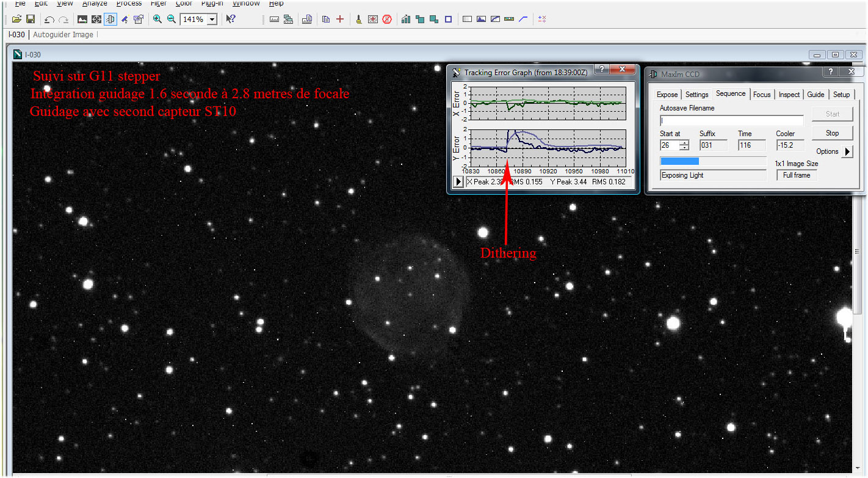The width and height of the screenshot is (868, 478).
Task: Click the histogram bar chart toolbar icon
Action: click(x=406, y=20)
